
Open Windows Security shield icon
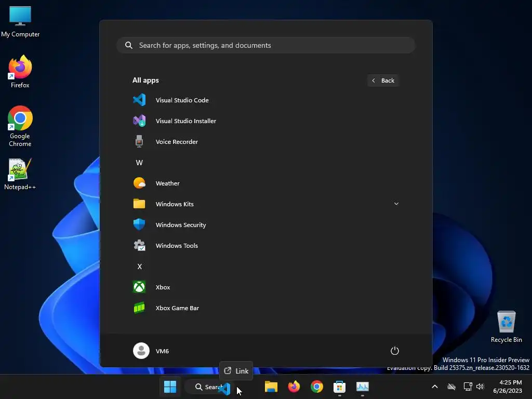coord(139,224)
